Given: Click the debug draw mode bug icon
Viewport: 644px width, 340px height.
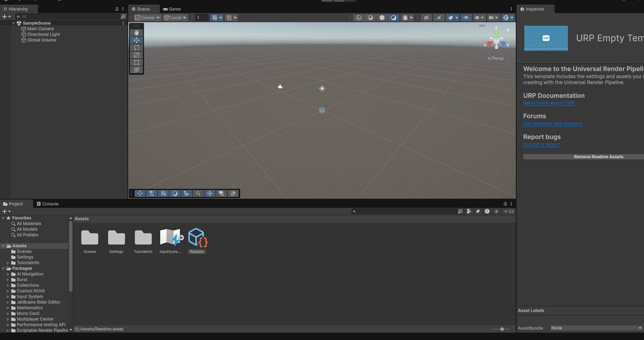Looking at the screenshot, I should tap(405, 18).
